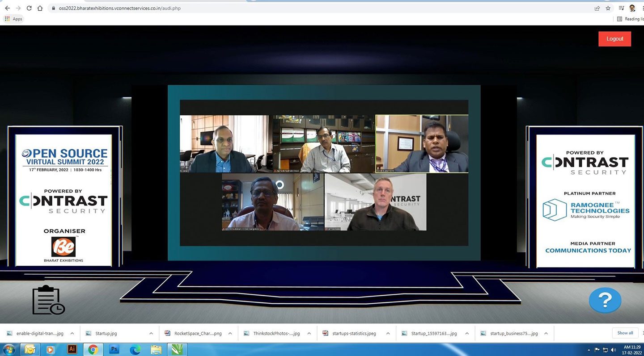Click the "PLATINUM PARTNER" heading

tap(589, 193)
